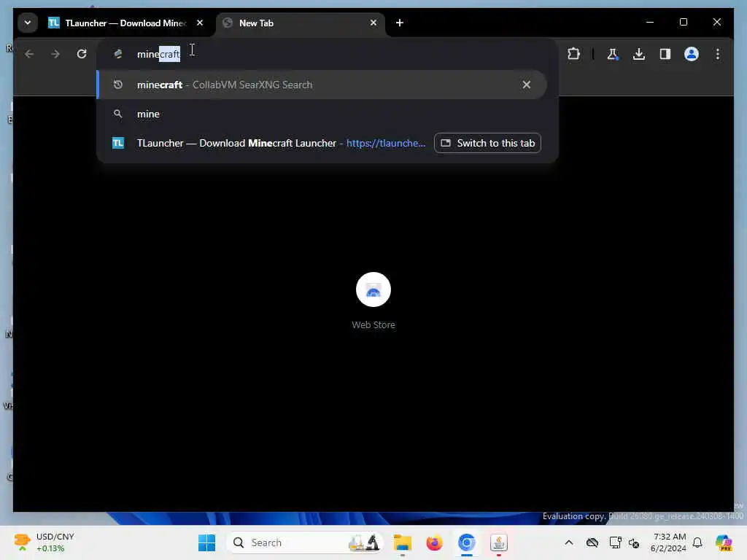Click the magnifier icon beside 'mine'
747x560 pixels.
click(x=117, y=114)
